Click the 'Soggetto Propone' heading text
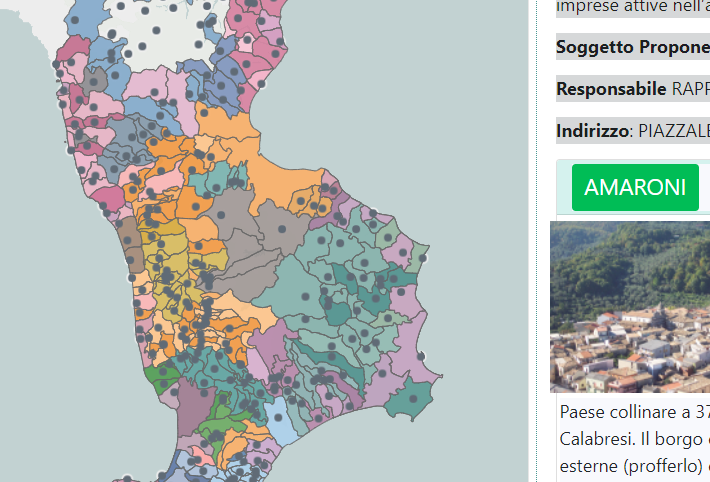This screenshot has width=710, height=482. coord(633,47)
